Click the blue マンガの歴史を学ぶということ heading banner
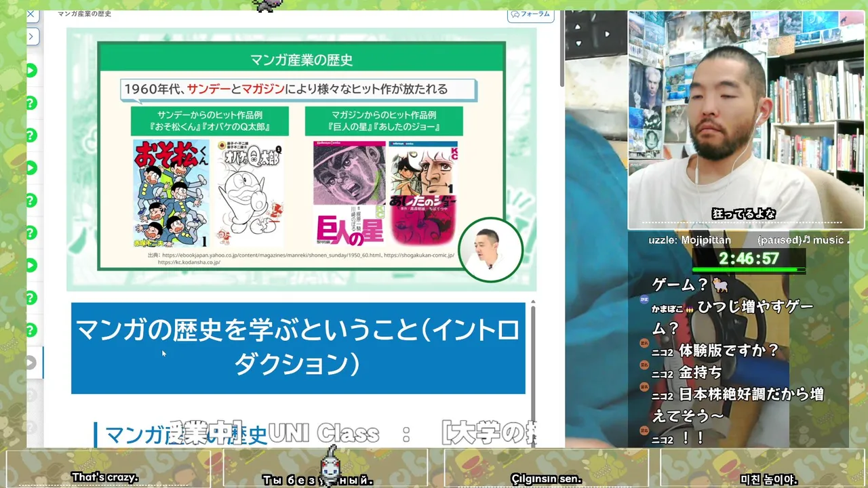The height and width of the screenshot is (488, 868). (298, 348)
